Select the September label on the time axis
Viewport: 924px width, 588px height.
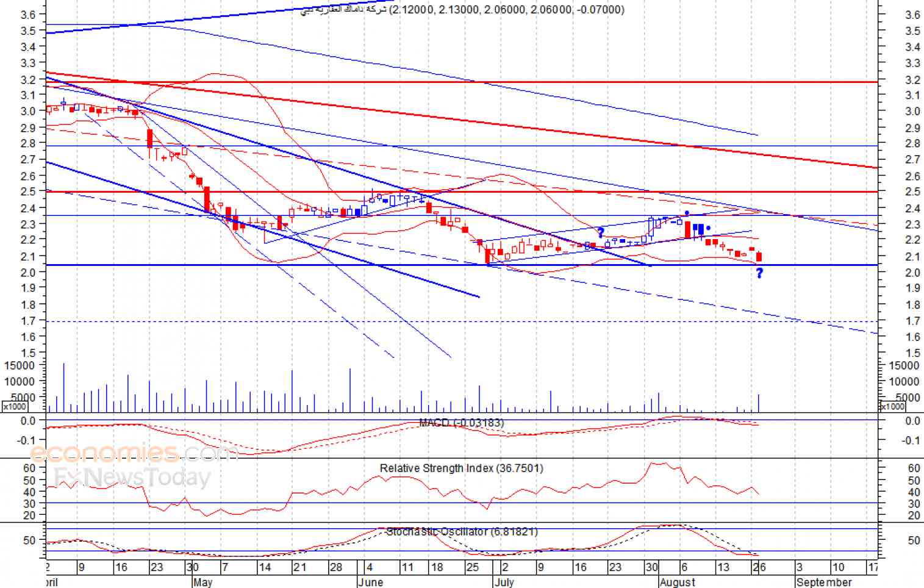[824, 582]
